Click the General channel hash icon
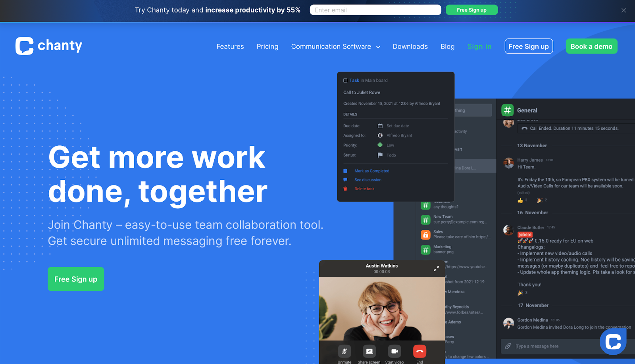The image size is (635, 364). (508, 110)
